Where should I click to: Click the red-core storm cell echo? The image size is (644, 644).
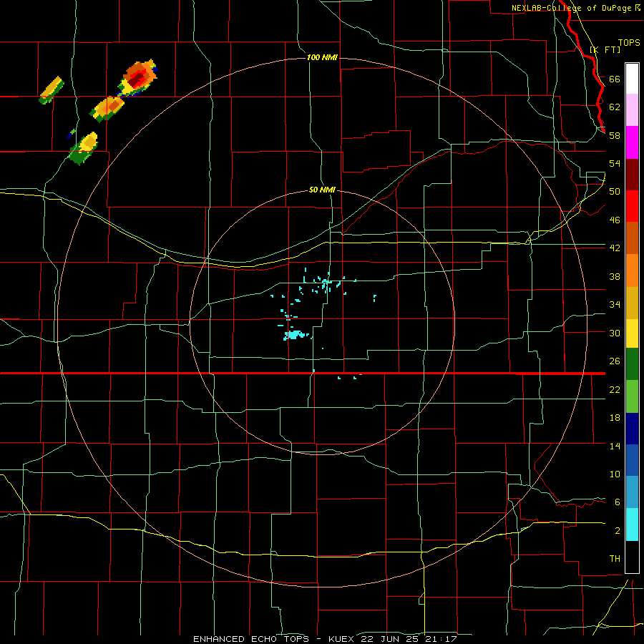(137, 77)
